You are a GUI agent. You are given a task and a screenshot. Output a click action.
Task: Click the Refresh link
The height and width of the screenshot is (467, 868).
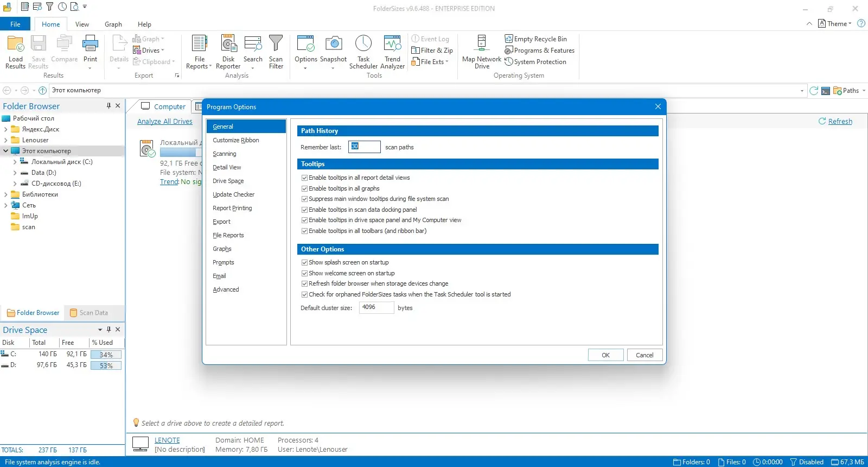(840, 122)
